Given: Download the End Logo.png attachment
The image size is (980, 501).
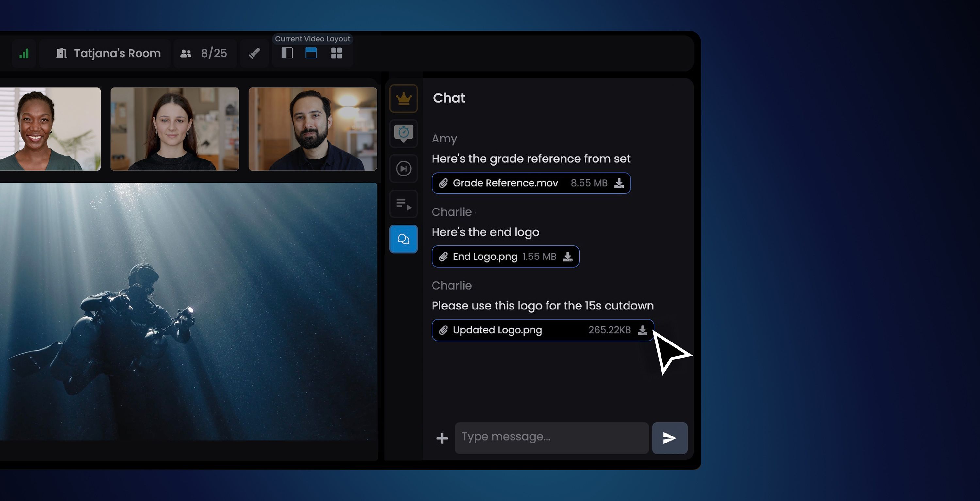Looking at the screenshot, I should tap(567, 257).
